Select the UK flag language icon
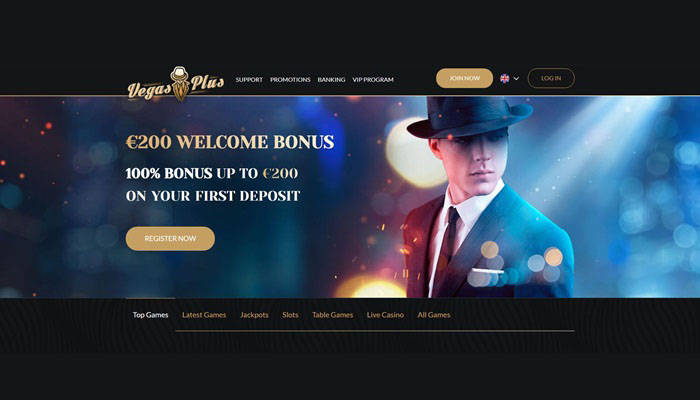 point(504,79)
